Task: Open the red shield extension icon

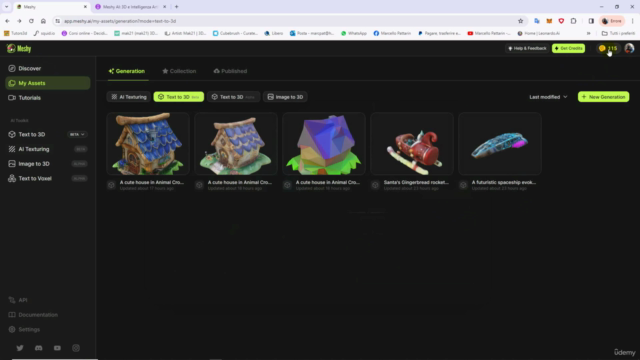Action: (x=561, y=21)
